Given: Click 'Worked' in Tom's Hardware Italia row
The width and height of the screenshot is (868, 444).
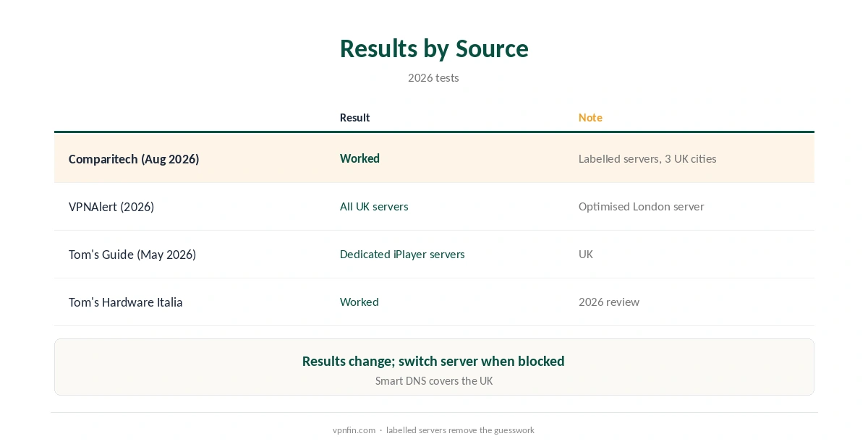Looking at the screenshot, I should pyautogui.click(x=359, y=302).
